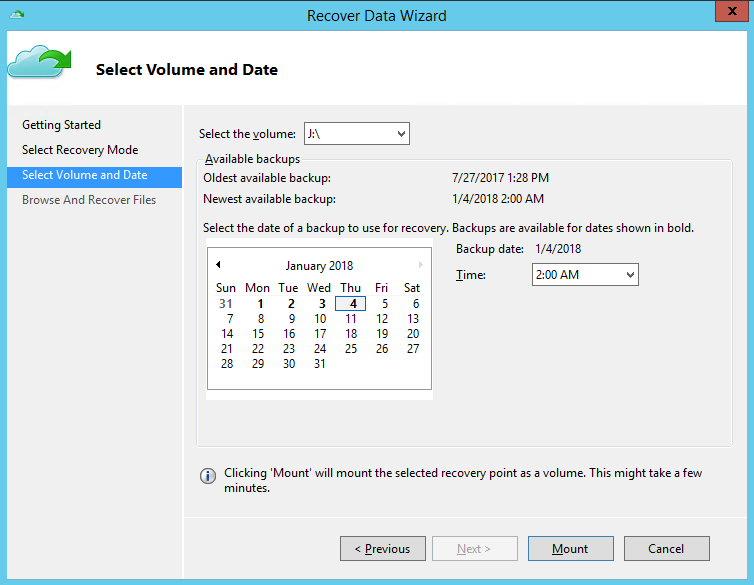Select January 25 in the calendar
Image resolution: width=754 pixels, height=585 pixels.
tap(351, 349)
